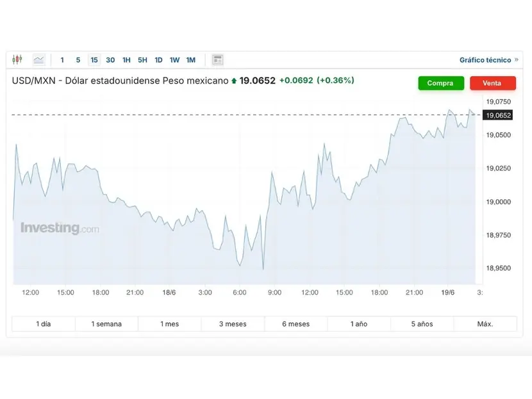Switch to candlestick chart type
Image resolution: width=532 pixels, height=399 pixels.
tap(17, 60)
